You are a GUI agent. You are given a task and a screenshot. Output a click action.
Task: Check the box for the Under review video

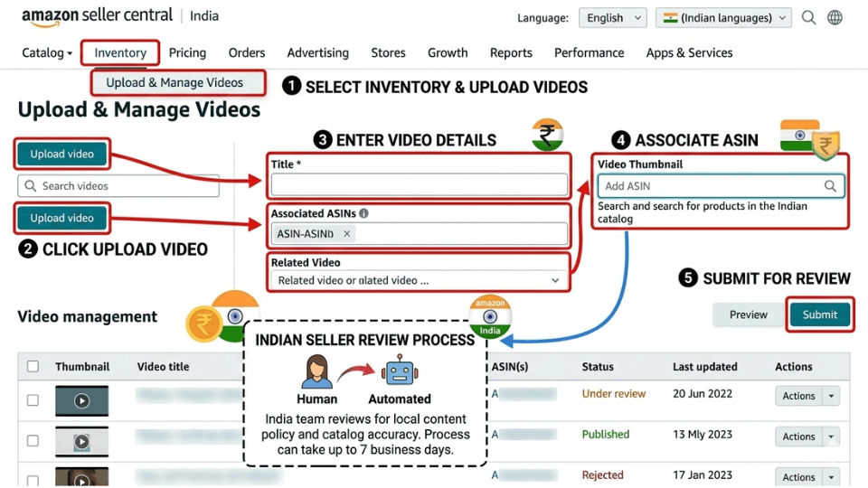[x=33, y=400]
